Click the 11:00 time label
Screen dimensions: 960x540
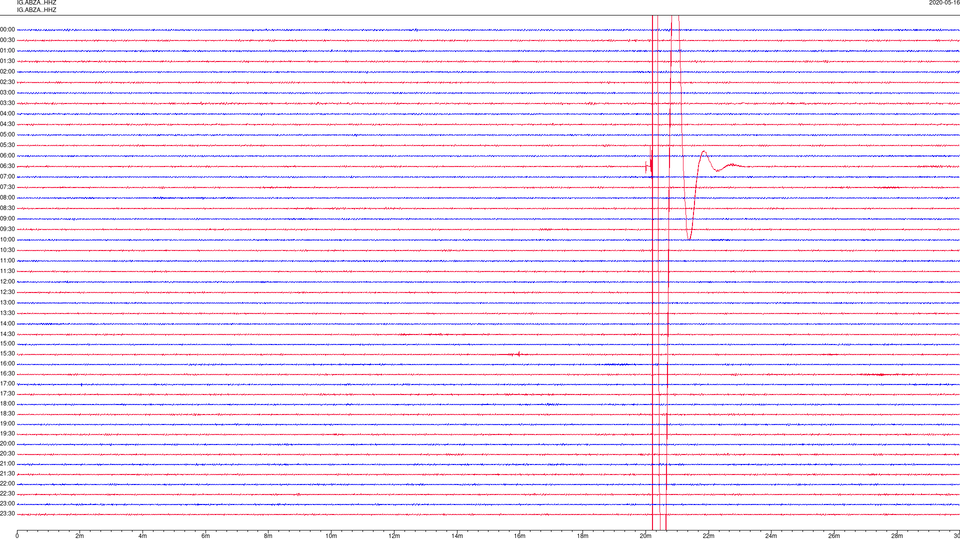coord(7,261)
